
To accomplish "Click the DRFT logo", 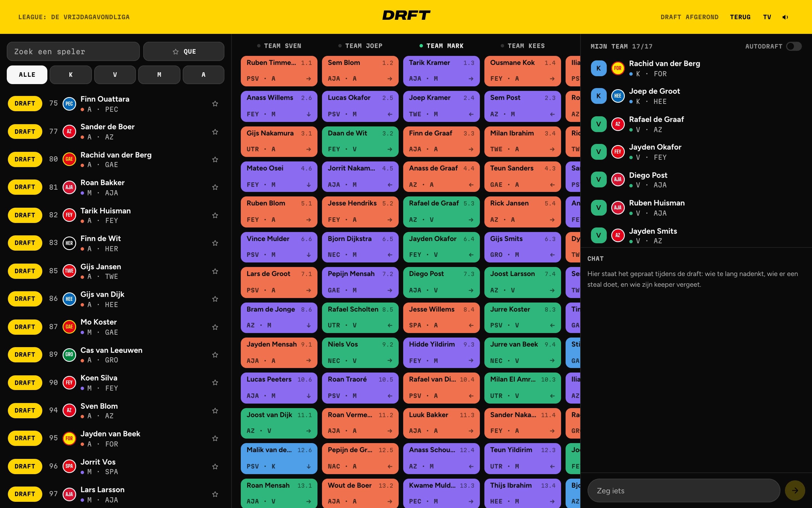I will click(x=406, y=16).
